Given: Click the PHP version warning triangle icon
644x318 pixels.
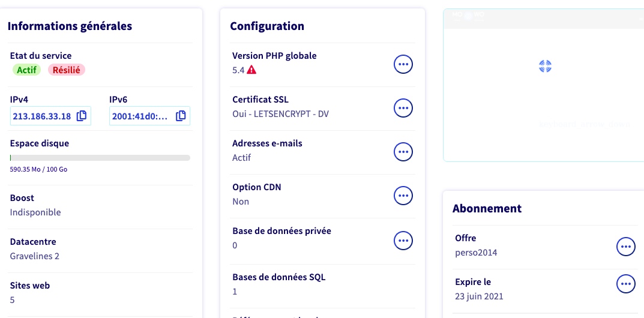Looking at the screenshot, I should pos(251,70).
